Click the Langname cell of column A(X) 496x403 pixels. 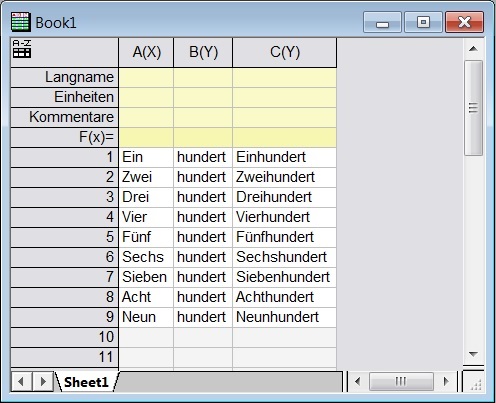[146, 77]
